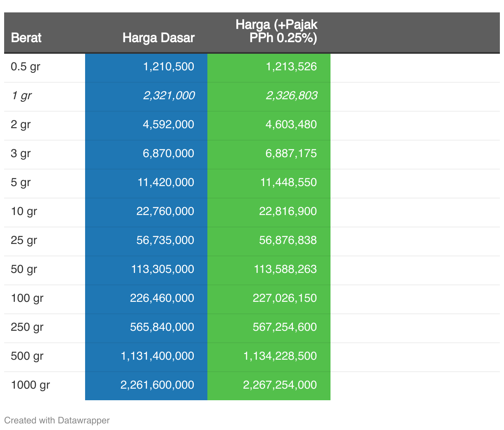Select the "0.5 gr" weight cell

point(25,67)
